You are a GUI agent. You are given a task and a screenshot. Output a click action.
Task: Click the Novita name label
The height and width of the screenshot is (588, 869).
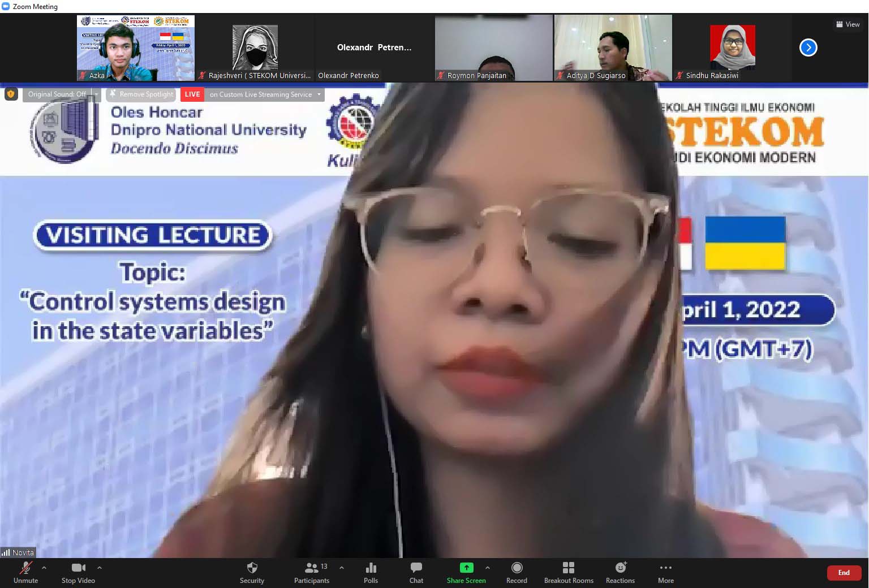click(23, 552)
